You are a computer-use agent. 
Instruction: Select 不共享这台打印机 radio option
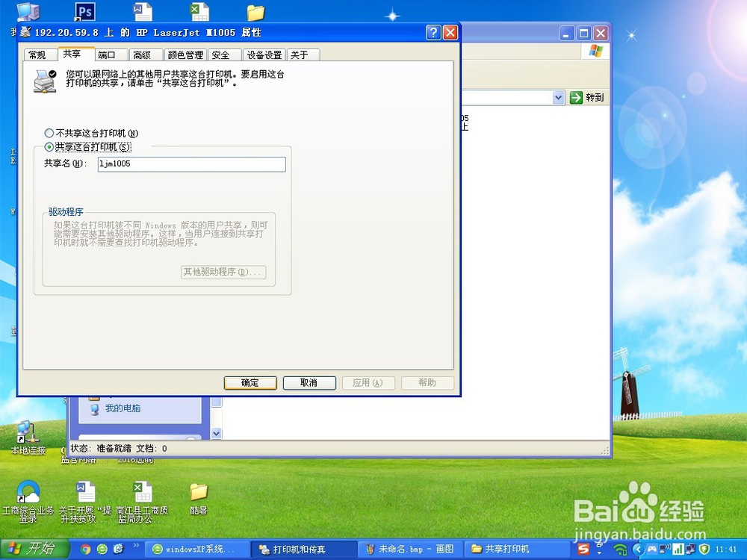(49, 134)
